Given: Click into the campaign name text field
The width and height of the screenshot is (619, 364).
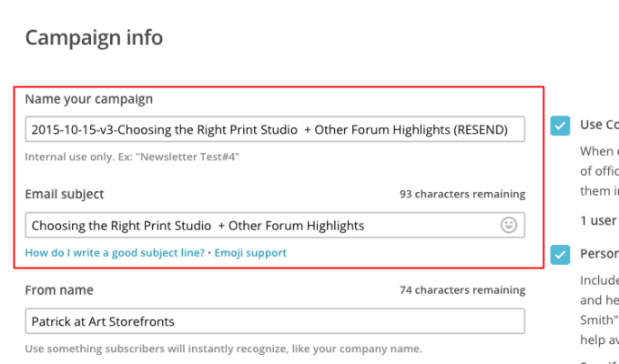Looking at the screenshot, I should (275, 129).
